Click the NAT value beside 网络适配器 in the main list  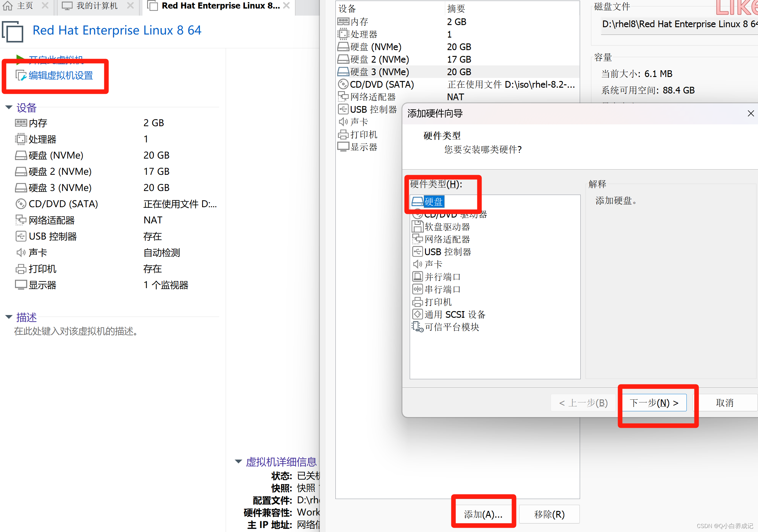[x=153, y=220]
